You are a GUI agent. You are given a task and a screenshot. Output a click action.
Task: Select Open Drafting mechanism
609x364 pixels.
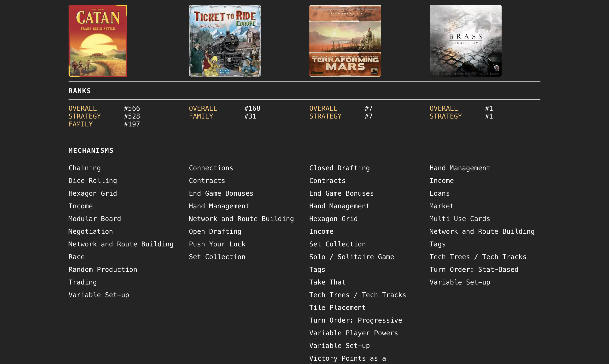click(215, 232)
